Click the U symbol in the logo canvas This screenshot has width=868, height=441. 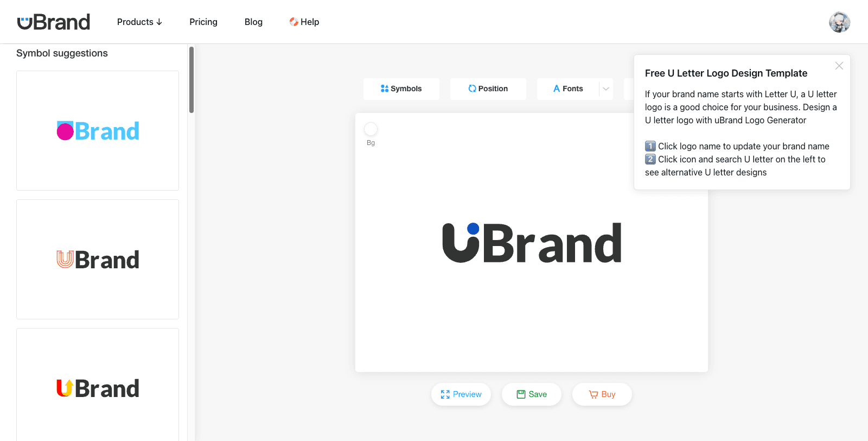461,243
